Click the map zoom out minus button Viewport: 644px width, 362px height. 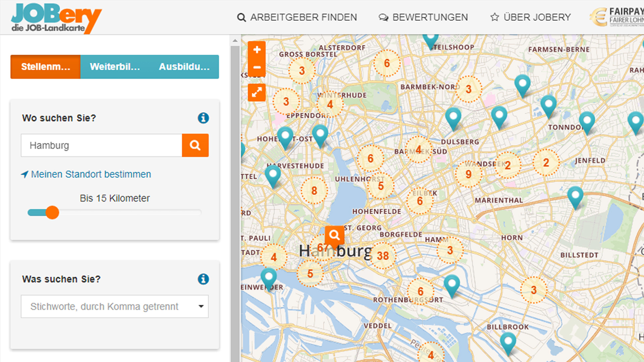(x=257, y=67)
